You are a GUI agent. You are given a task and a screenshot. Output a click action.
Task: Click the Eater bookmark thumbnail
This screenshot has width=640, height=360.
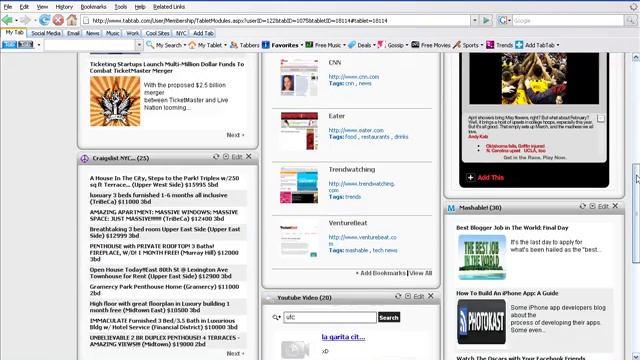click(299, 131)
